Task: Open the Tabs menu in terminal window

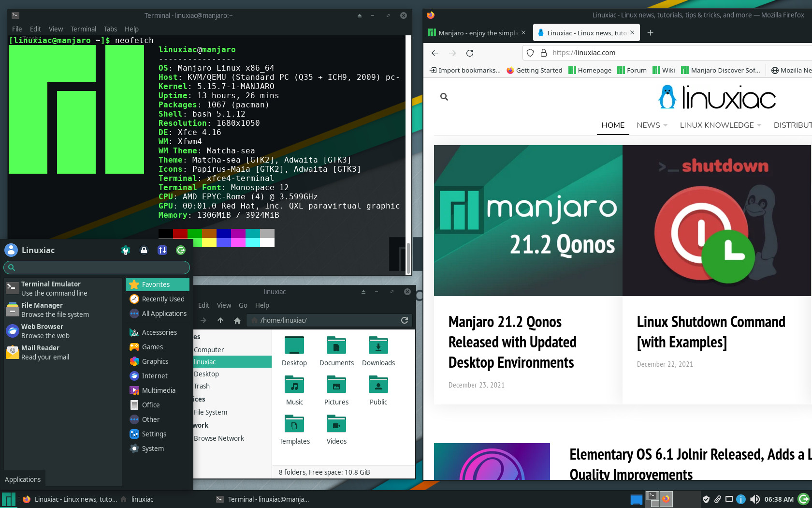Action: click(x=110, y=29)
